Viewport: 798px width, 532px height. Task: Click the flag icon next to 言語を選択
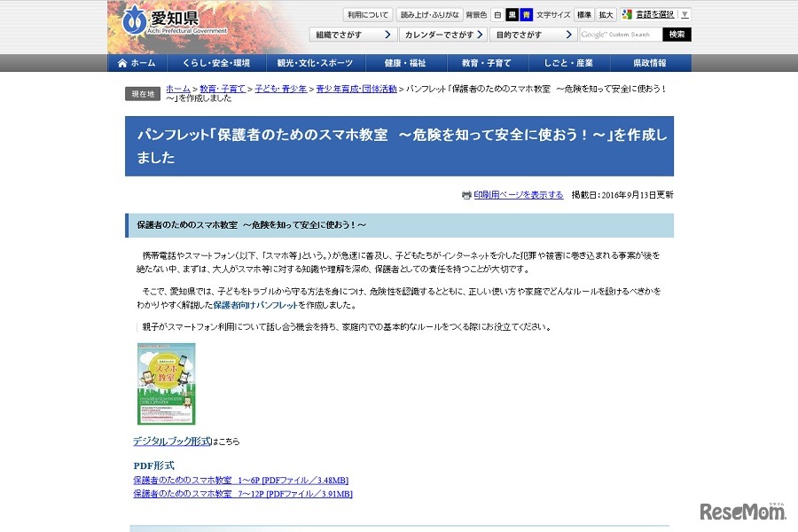point(624,15)
